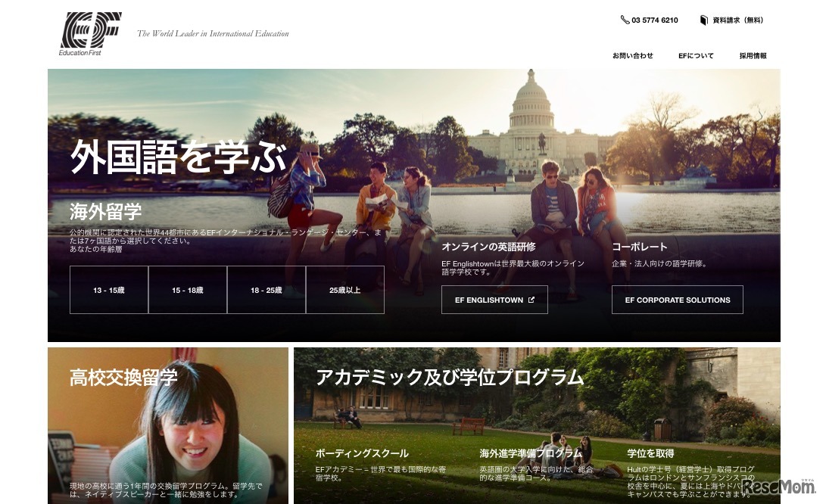Open the ボーディングスクール program link

click(x=362, y=453)
